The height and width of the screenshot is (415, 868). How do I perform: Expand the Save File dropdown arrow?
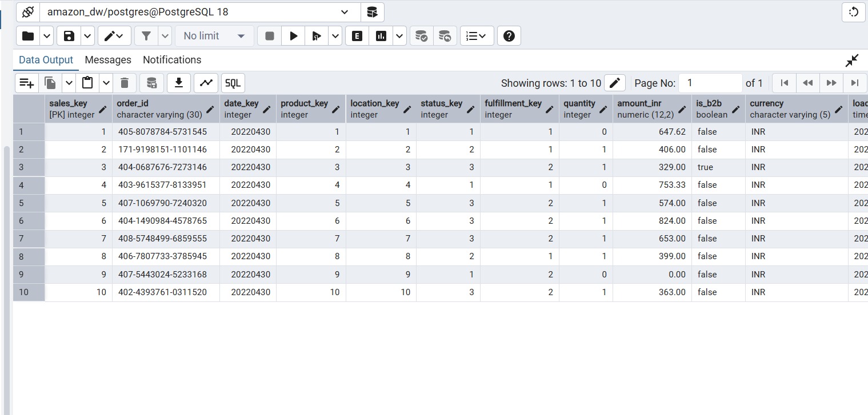coord(87,36)
